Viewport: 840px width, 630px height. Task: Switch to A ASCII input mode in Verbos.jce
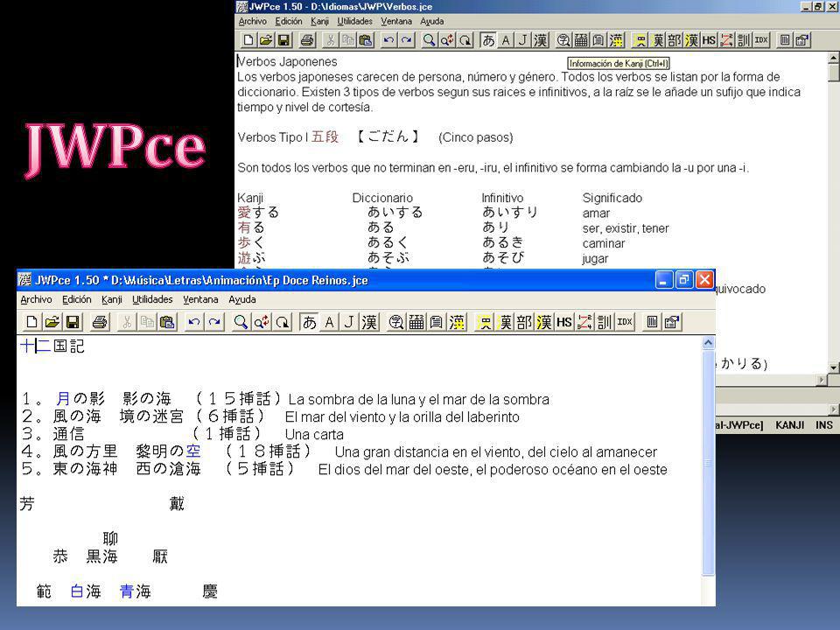click(505, 40)
